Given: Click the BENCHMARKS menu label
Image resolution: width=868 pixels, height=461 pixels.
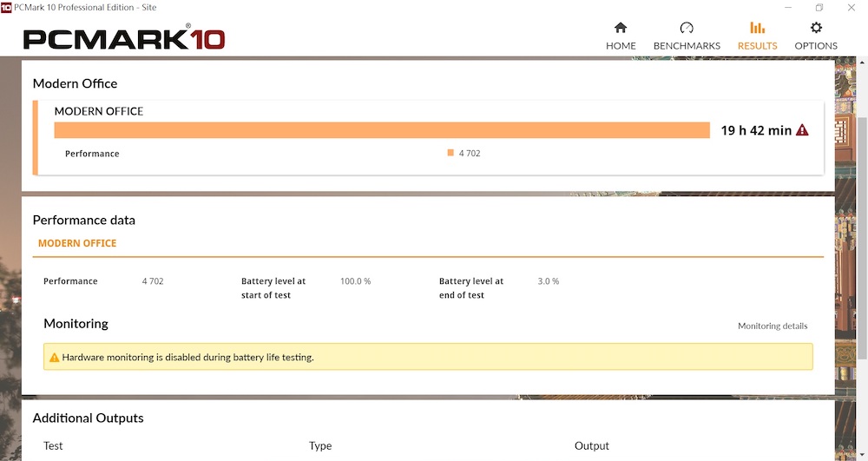Looking at the screenshot, I should click(687, 46).
